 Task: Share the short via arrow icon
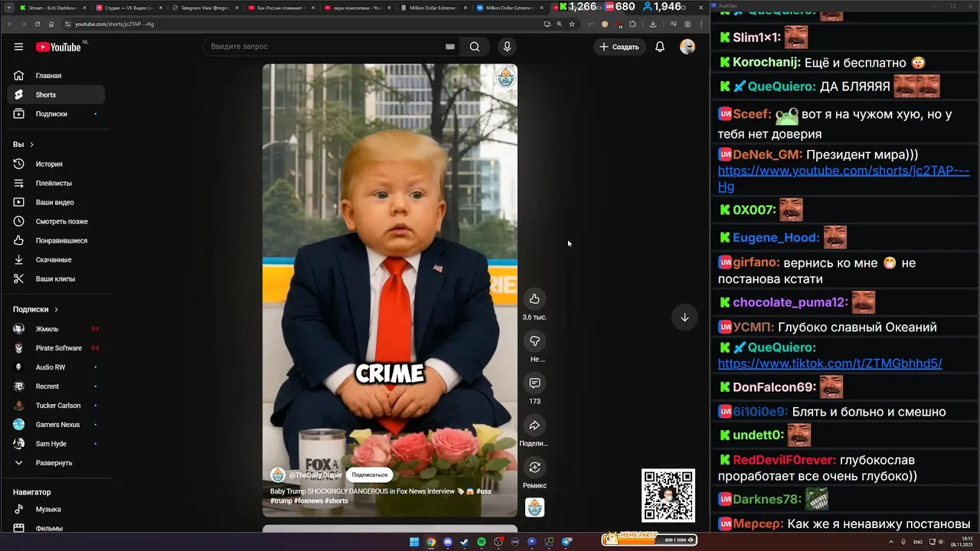point(534,425)
